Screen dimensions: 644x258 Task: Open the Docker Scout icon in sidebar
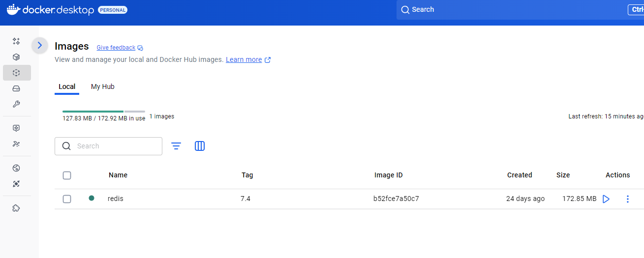point(16,184)
